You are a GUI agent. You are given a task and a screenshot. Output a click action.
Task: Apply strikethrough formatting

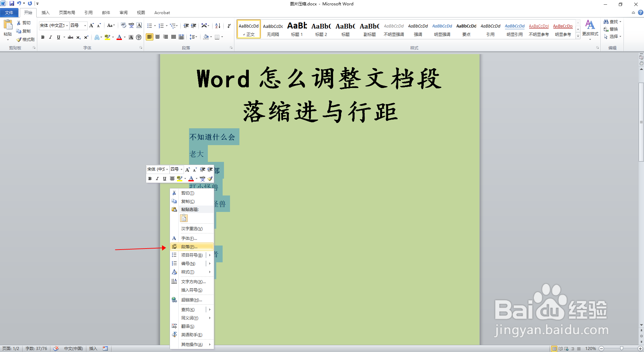click(70, 37)
